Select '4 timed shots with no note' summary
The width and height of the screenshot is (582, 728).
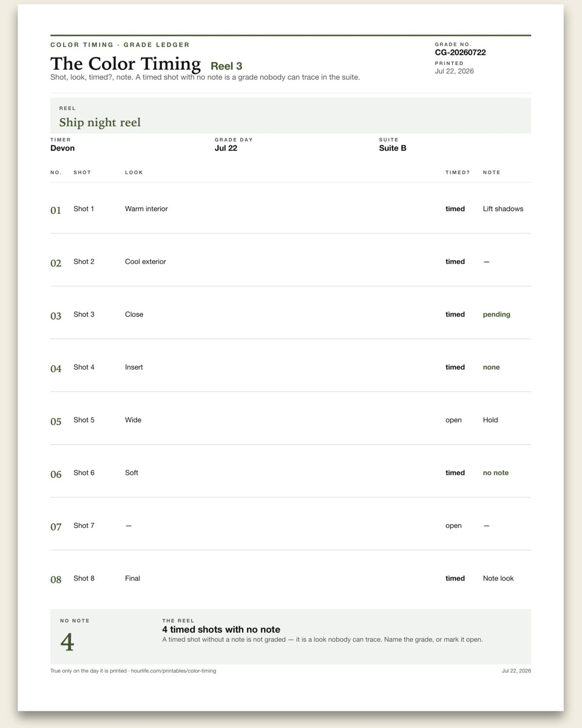tap(221, 629)
